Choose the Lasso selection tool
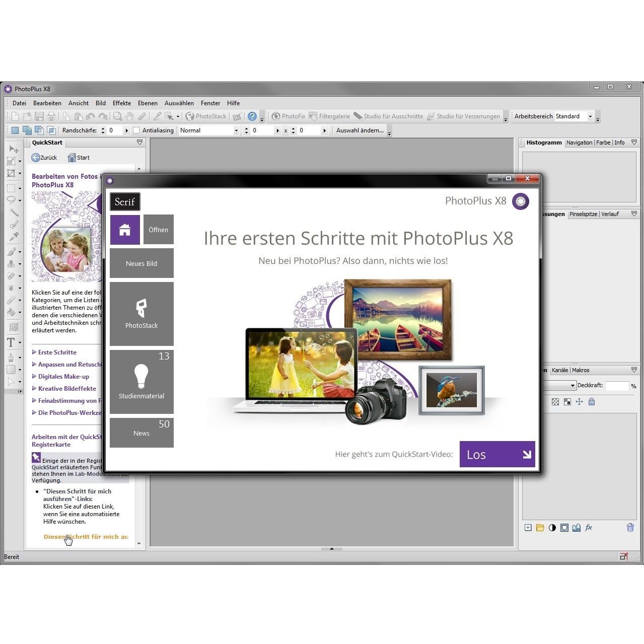The width and height of the screenshot is (644, 644). click(11, 200)
